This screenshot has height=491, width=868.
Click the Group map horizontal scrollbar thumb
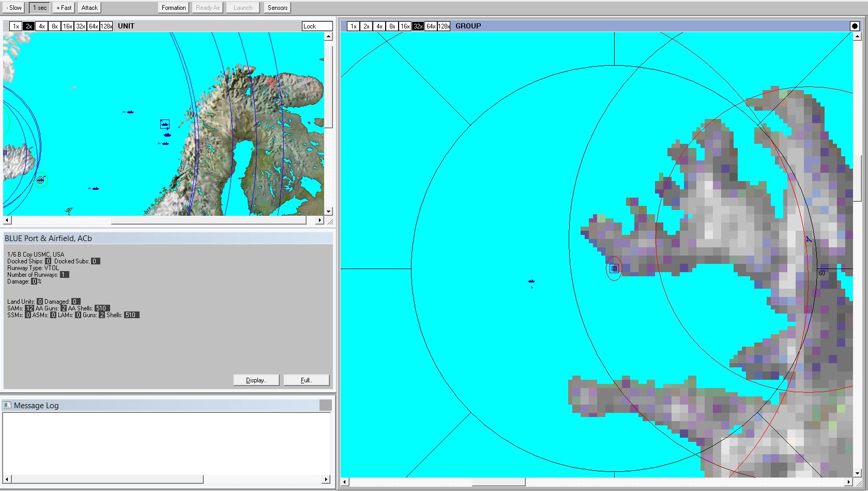click(498, 482)
